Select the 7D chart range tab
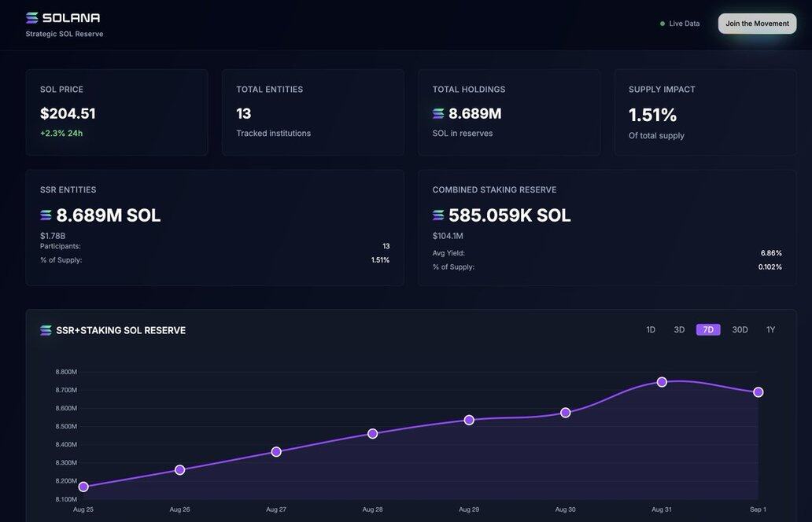 pos(708,329)
